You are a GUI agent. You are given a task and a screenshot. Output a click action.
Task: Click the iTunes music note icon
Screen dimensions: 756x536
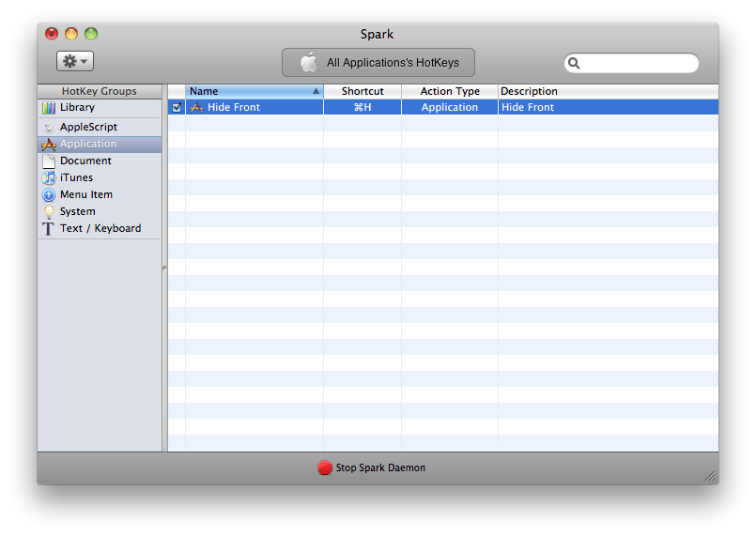click(x=49, y=177)
